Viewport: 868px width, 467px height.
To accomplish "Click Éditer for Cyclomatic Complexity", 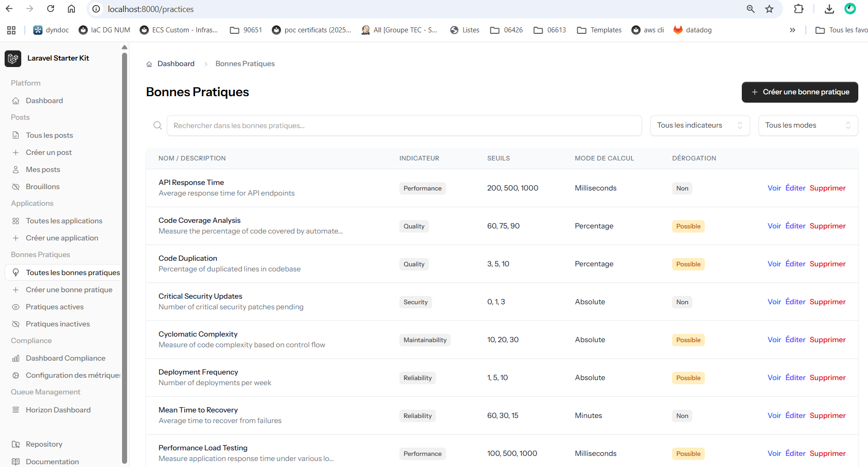I will [795, 339].
